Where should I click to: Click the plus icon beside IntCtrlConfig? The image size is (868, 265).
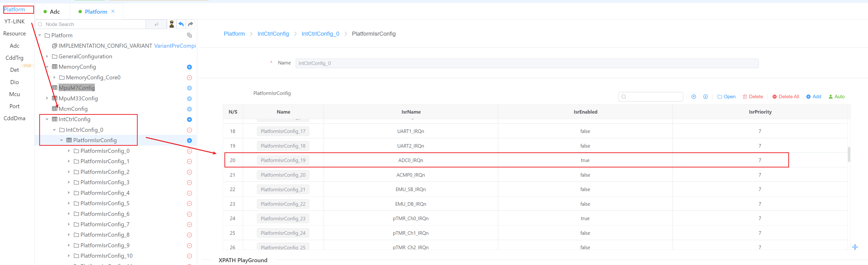click(189, 119)
